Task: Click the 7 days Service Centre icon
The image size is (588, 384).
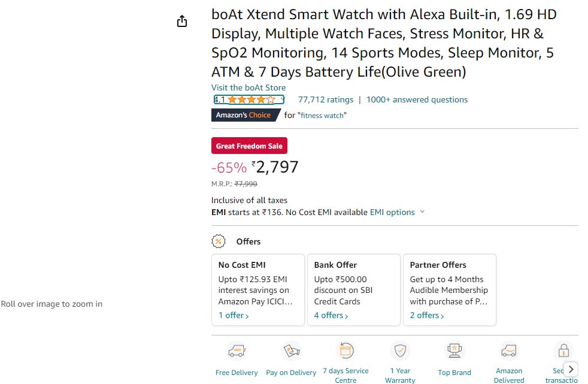Action: click(x=345, y=350)
